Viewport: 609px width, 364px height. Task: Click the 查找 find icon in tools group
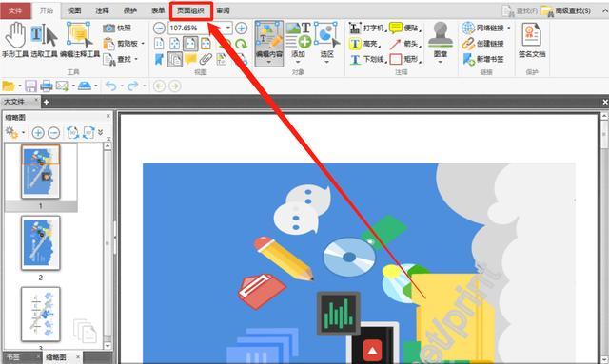[x=108, y=59]
